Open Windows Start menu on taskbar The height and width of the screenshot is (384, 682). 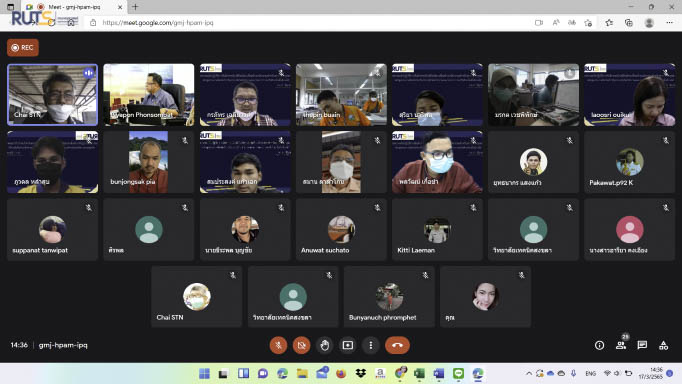click(204, 374)
